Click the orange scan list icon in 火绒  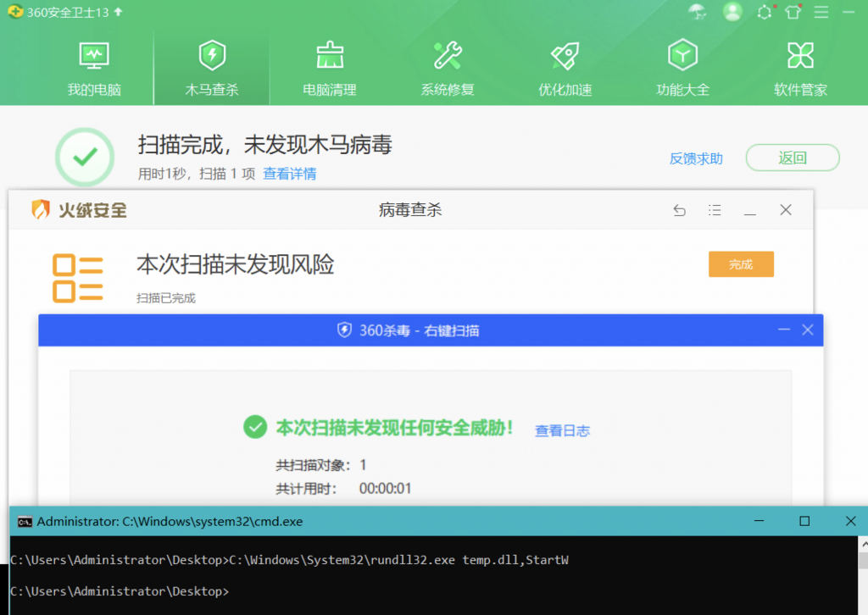[77, 278]
